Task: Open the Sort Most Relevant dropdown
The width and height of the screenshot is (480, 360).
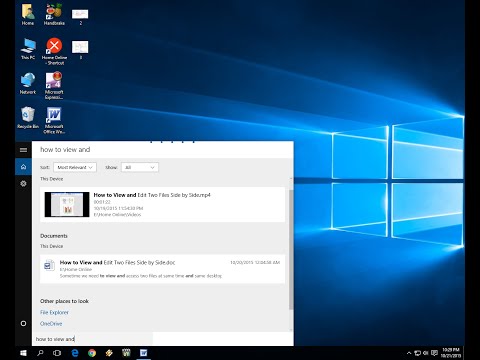Action: (x=75, y=167)
